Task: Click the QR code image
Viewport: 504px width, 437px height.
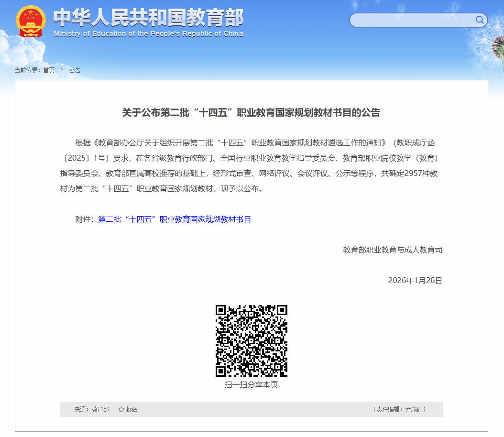Action: [x=252, y=341]
